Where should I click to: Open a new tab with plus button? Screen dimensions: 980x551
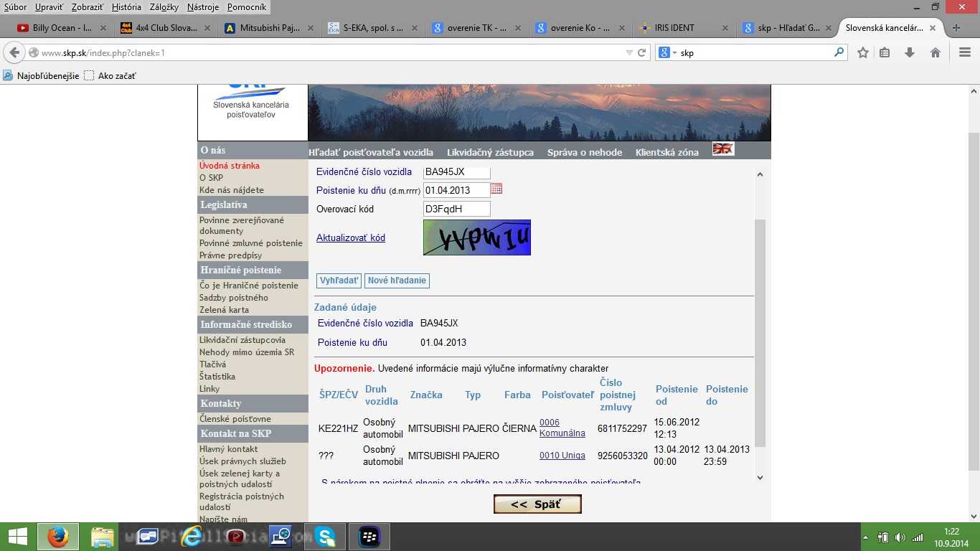[956, 28]
